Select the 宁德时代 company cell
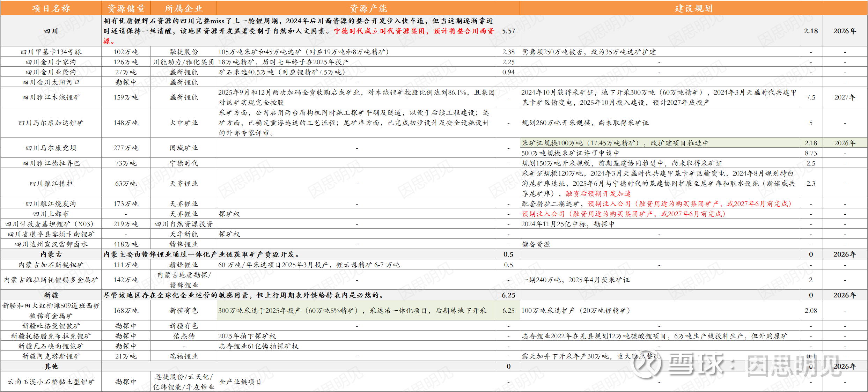The image size is (868, 392). click(184, 163)
